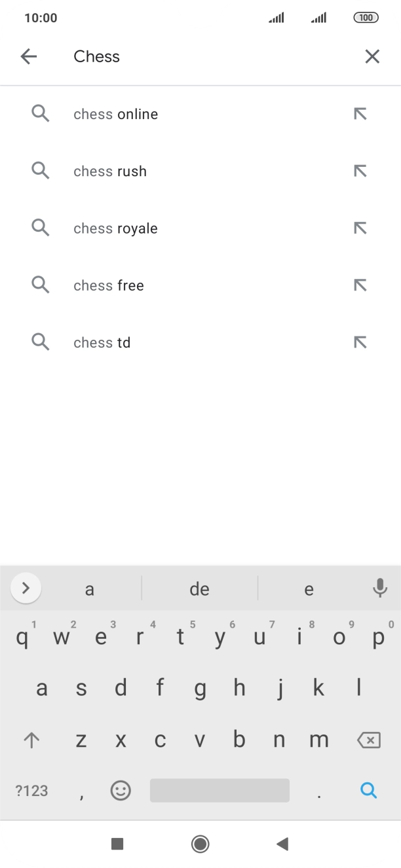
Task: Open the emoji picker on the keyboard
Action: (121, 791)
